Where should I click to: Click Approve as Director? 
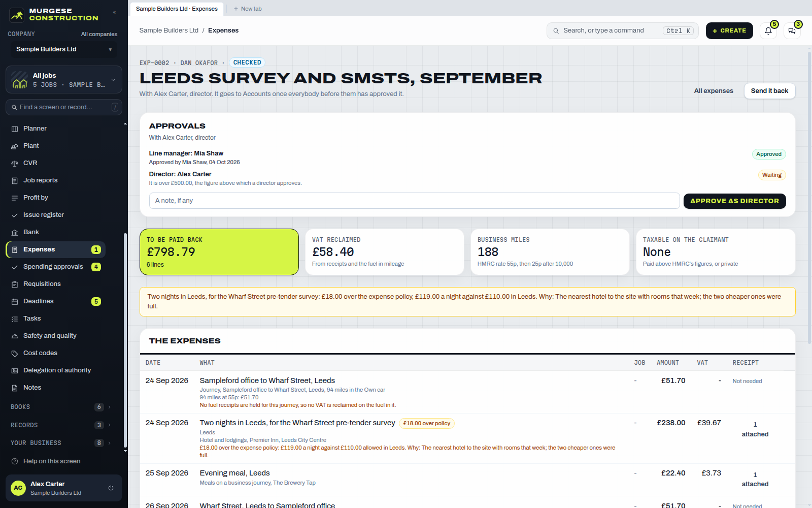[734, 201]
